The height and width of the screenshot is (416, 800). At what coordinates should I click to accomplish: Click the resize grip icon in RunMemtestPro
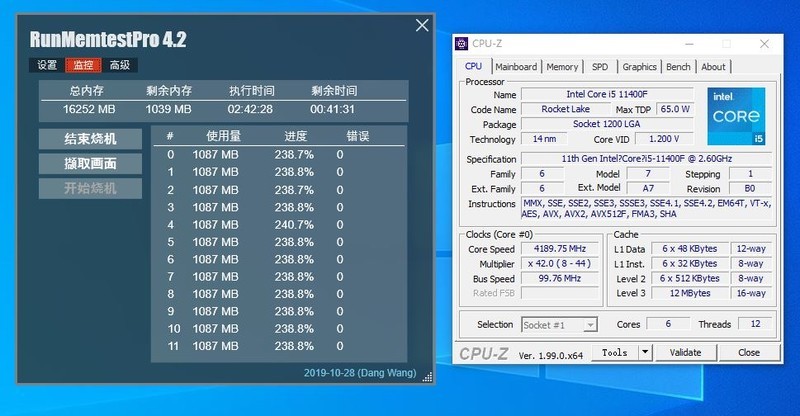428,377
